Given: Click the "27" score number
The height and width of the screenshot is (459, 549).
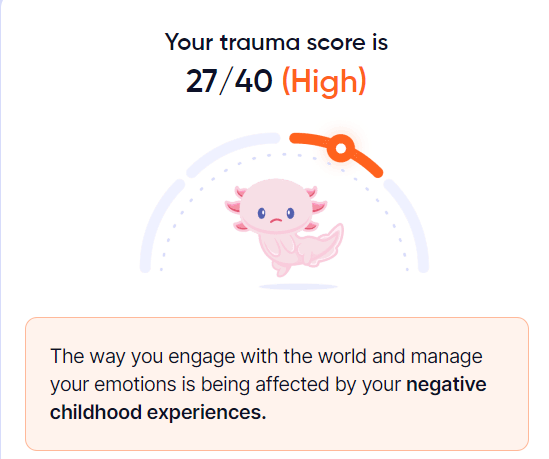Looking at the screenshot, I should tap(200, 81).
